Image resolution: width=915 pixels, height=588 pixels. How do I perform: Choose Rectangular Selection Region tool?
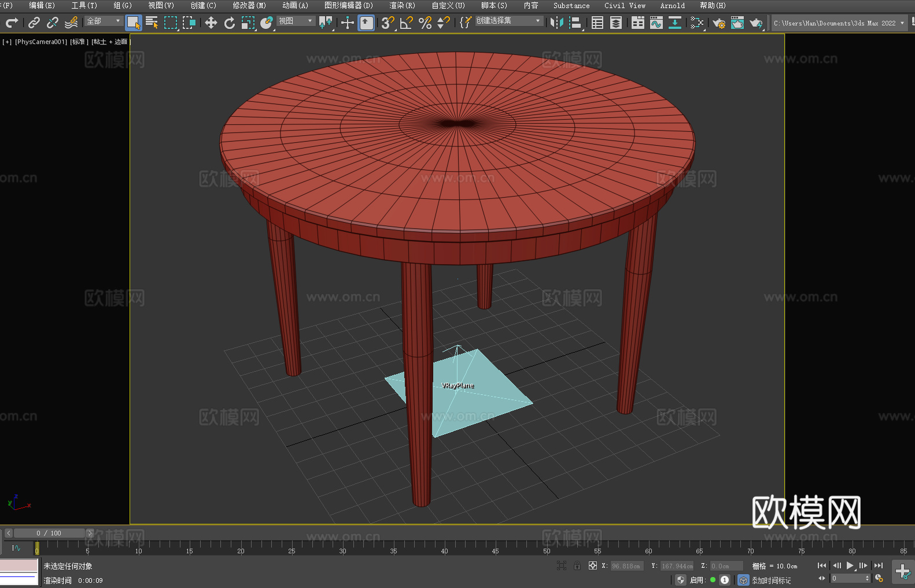point(171,23)
